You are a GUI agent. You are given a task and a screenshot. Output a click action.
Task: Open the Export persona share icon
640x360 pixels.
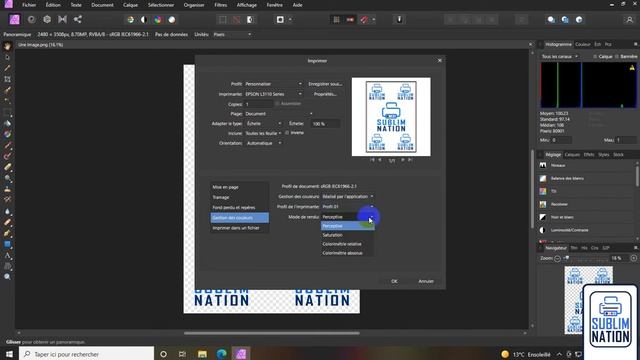78,20
